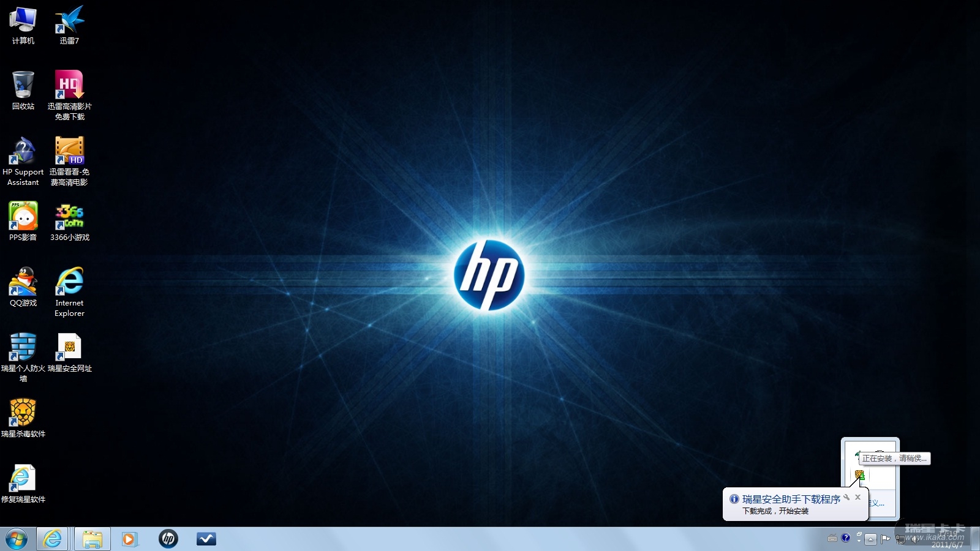The width and height of the screenshot is (980, 551).
Task: Open the Windows Start menu orb
Action: [x=17, y=539]
